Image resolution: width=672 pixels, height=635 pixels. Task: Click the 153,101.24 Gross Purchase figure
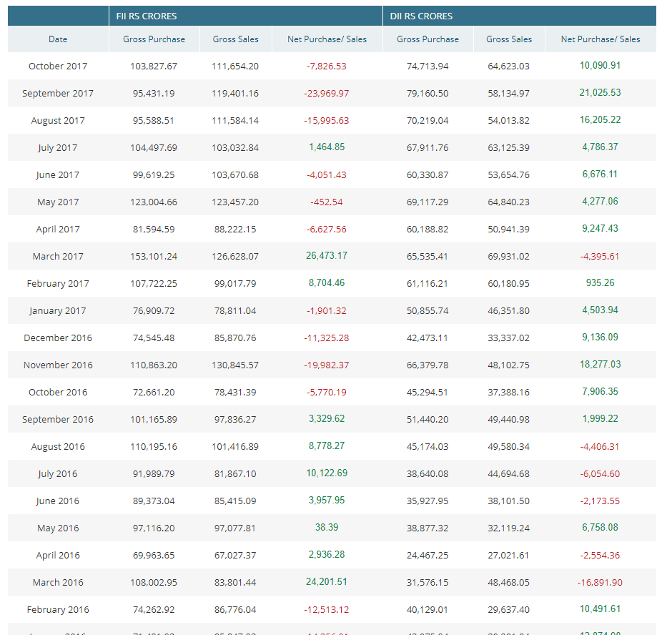tap(154, 256)
